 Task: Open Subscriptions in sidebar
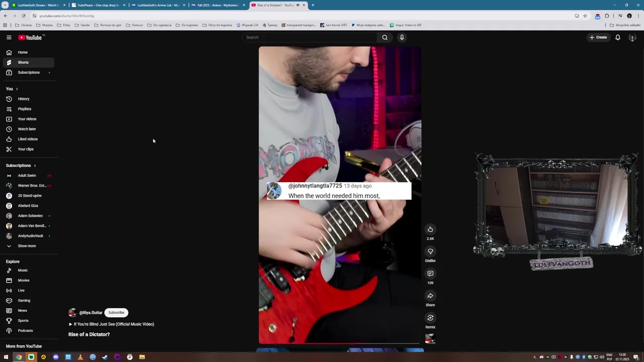(28, 72)
